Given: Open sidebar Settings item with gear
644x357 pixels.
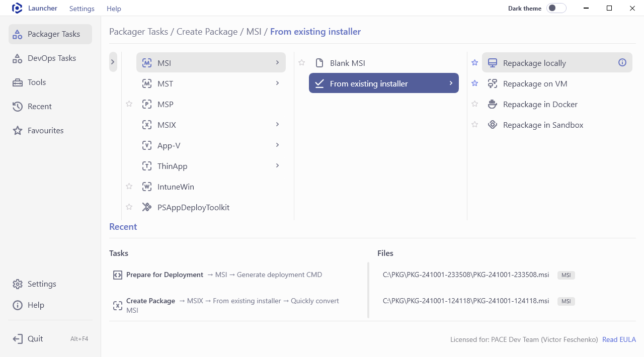Looking at the screenshot, I should tap(50, 284).
